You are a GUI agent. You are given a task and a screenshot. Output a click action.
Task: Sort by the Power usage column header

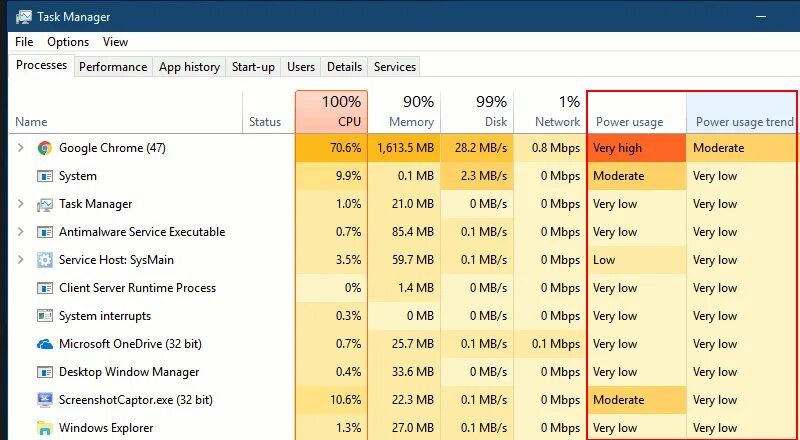(637, 112)
